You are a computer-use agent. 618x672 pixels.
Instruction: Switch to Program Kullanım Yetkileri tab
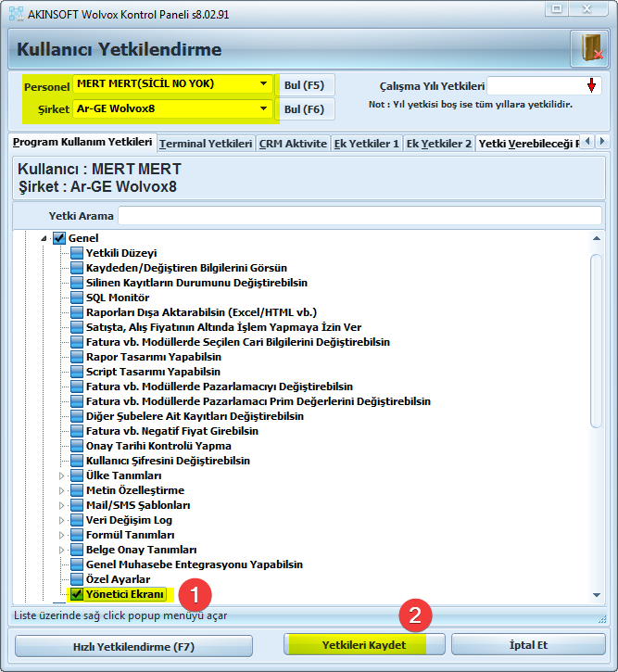tap(82, 142)
